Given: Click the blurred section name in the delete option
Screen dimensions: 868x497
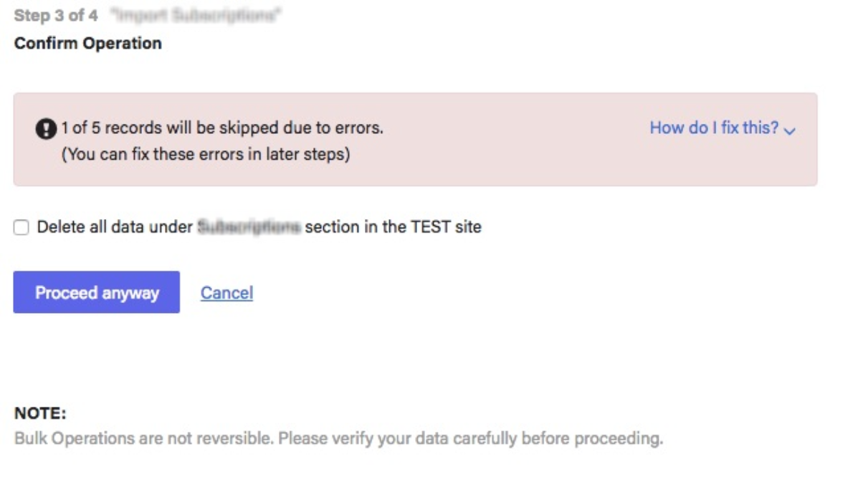Looking at the screenshot, I should [249, 228].
